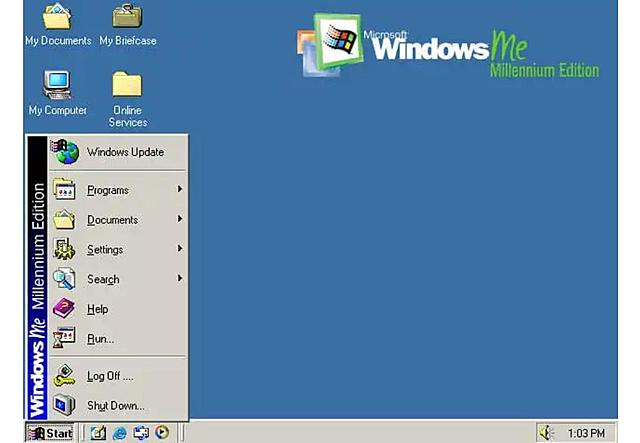Screen dimensions: 640x443
Task: Expand the Programs submenu arrow
Action: (x=180, y=189)
